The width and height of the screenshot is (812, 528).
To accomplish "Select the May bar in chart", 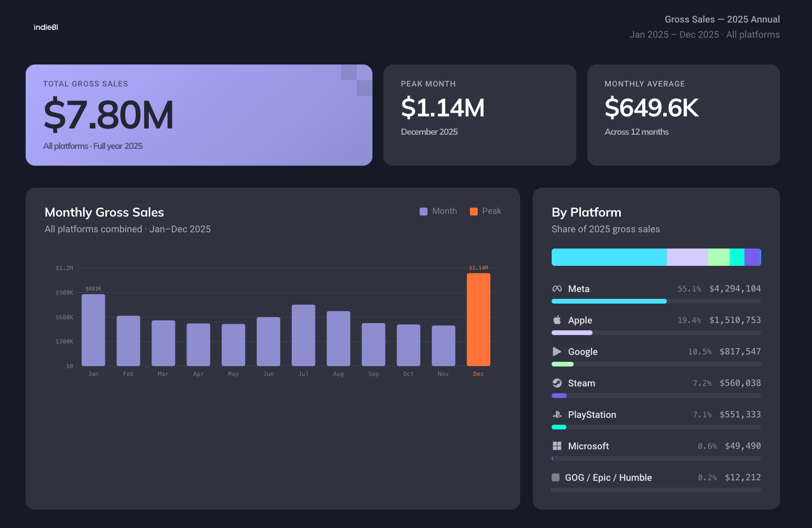I will pos(233,345).
